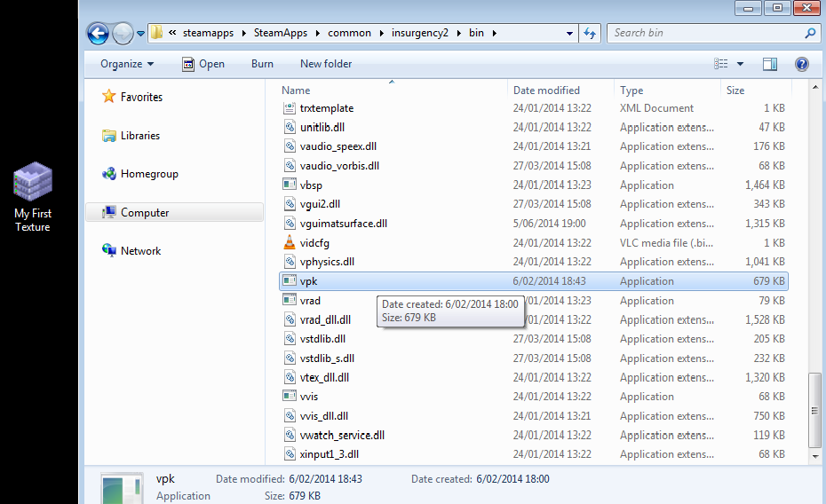Expand the arrow after the bin breadcrumb
The height and width of the screenshot is (504, 826).
tap(495, 33)
